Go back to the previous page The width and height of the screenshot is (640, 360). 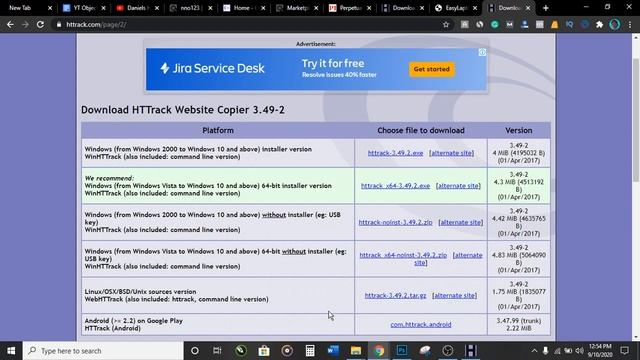point(10,24)
